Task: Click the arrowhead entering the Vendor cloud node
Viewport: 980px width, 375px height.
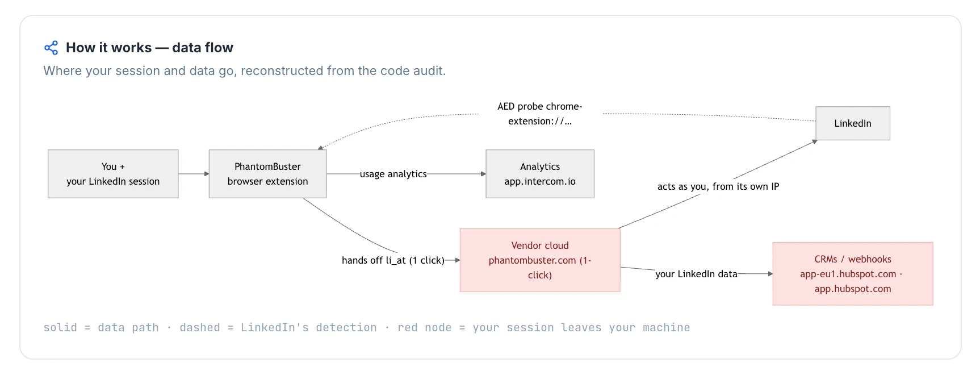Action: tap(457, 260)
